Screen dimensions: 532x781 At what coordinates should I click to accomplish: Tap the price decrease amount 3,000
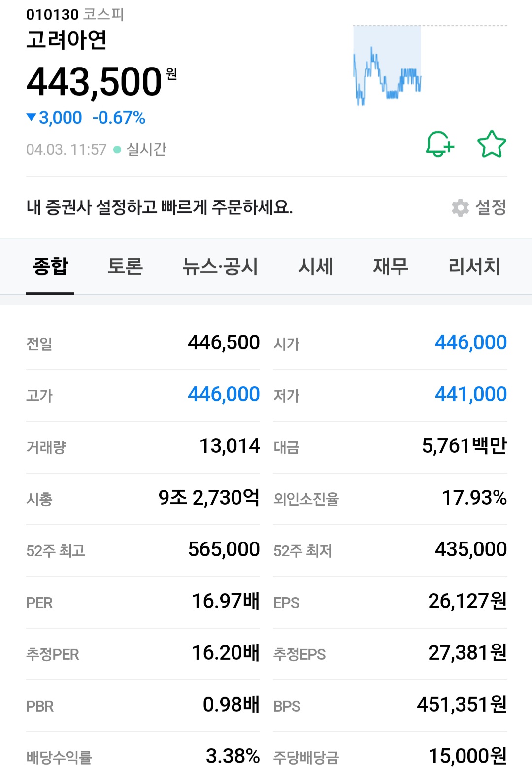click(60, 118)
